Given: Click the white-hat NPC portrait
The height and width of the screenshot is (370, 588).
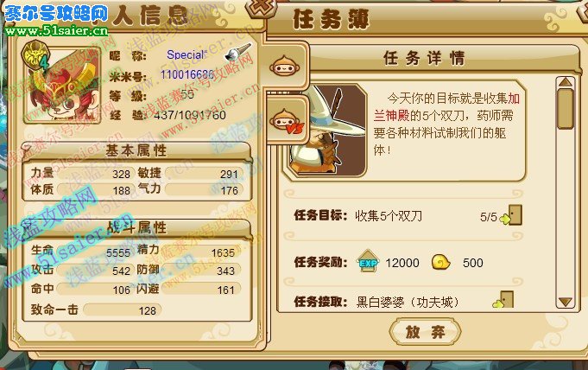Looking at the screenshot, I should (325, 131).
